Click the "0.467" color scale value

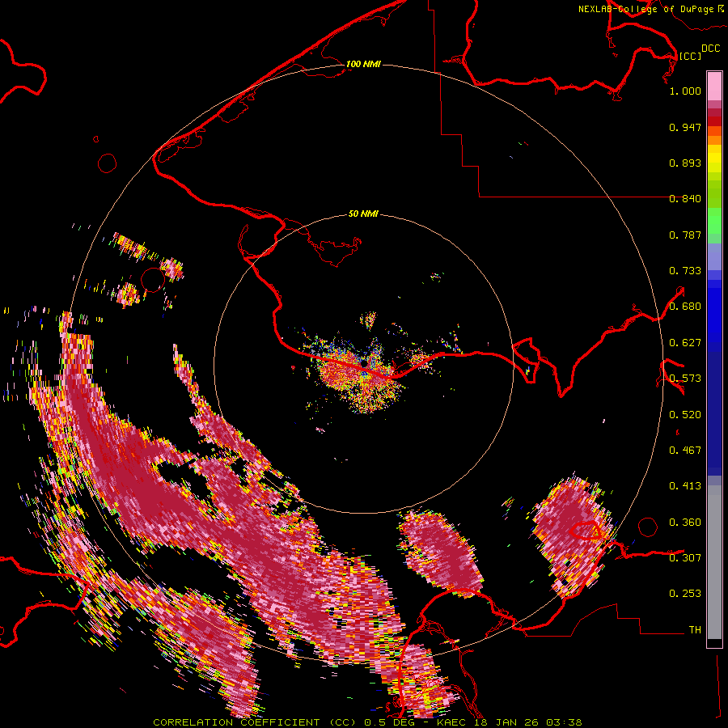click(685, 451)
